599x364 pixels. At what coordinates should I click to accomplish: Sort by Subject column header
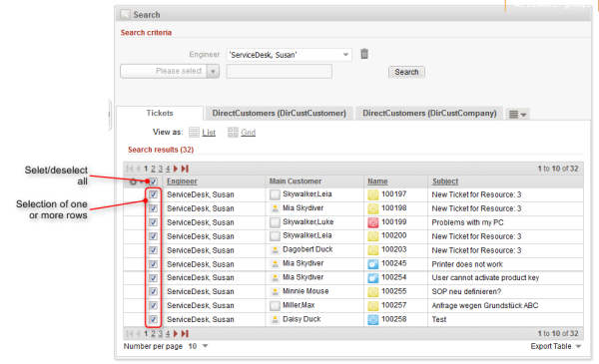(x=445, y=182)
